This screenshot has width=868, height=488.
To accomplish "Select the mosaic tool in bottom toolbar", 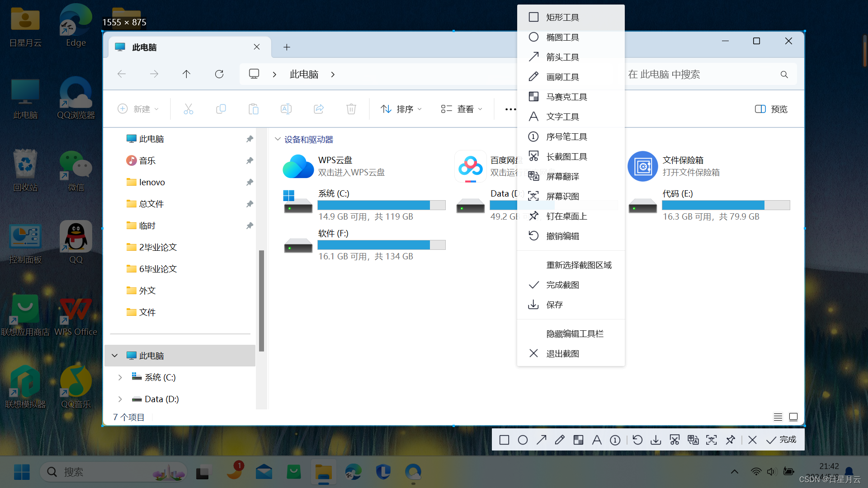I will tap(578, 440).
